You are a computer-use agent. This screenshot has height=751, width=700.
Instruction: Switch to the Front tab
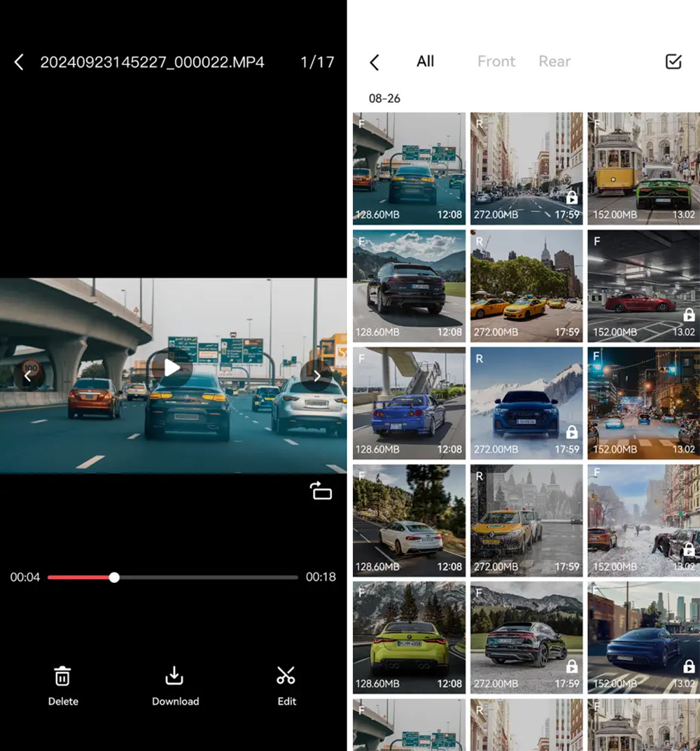(496, 62)
